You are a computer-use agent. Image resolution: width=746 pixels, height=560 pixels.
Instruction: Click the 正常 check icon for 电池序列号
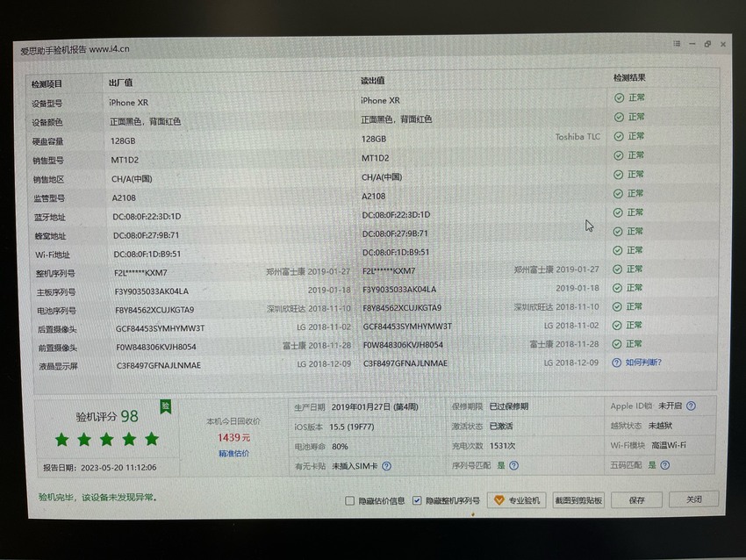(x=617, y=307)
